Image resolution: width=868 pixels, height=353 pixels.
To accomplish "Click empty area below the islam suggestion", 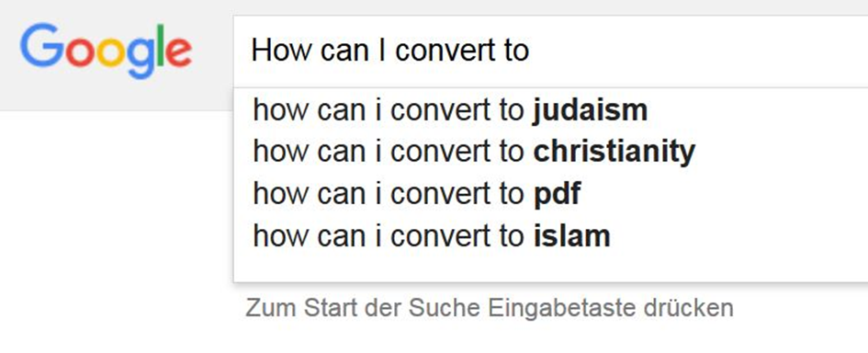I will pyautogui.click(x=551, y=268).
